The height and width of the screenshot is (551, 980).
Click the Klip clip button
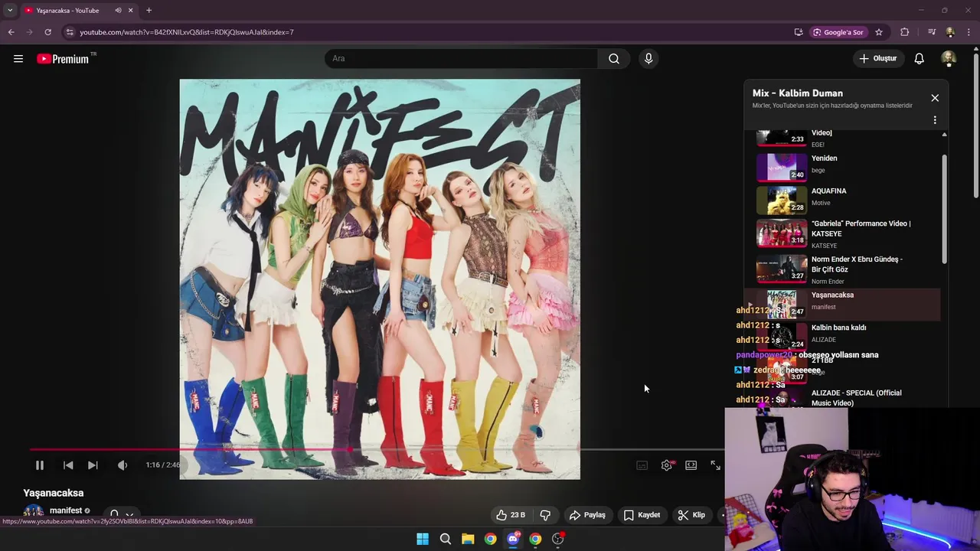691,515
